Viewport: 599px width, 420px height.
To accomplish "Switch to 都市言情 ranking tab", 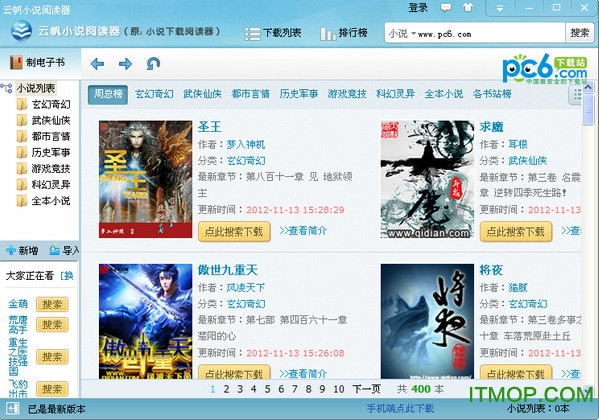I will tap(251, 94).
